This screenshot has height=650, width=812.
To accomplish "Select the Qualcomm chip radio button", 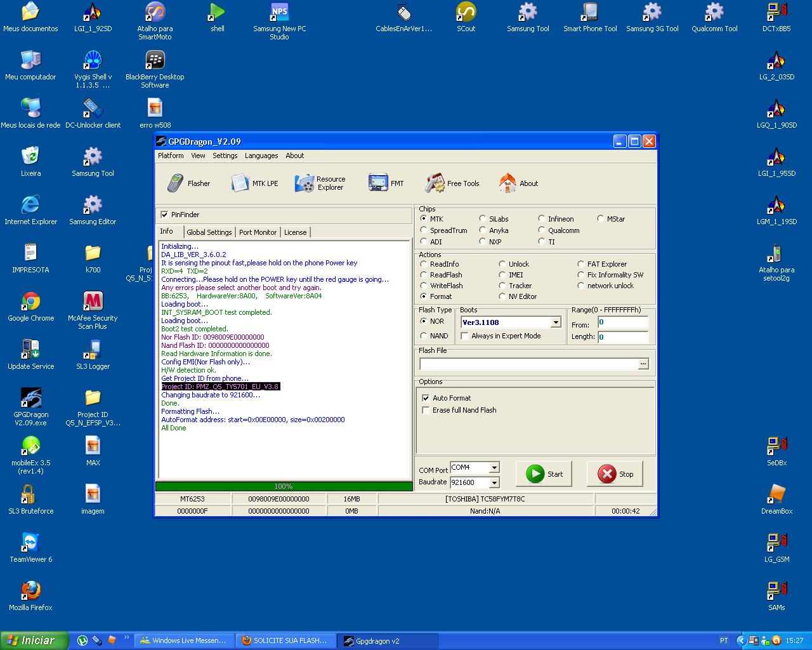I will coord(542,230).
